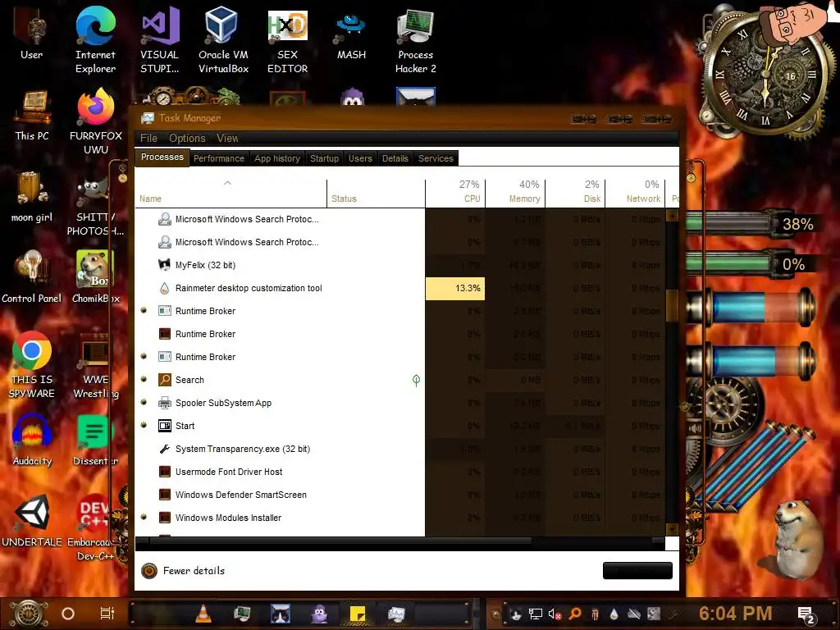840x630 pixels.
Task: Switch to the Performance tab
Action: click(218, 158)
